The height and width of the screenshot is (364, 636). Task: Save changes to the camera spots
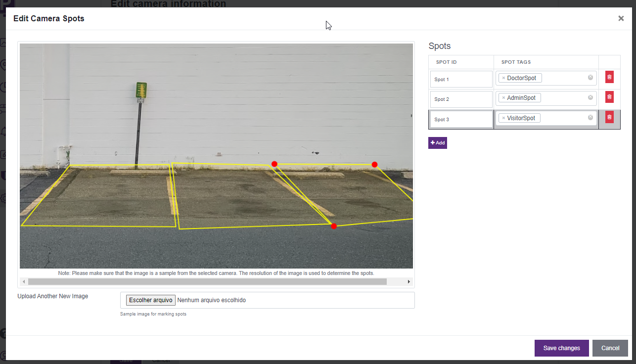561,348
